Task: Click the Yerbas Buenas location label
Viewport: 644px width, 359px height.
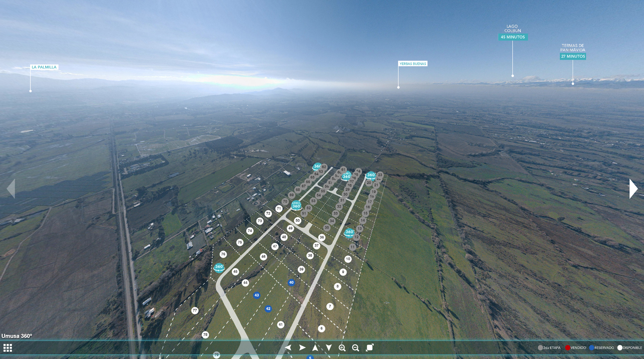Action: tap(412, 64)
